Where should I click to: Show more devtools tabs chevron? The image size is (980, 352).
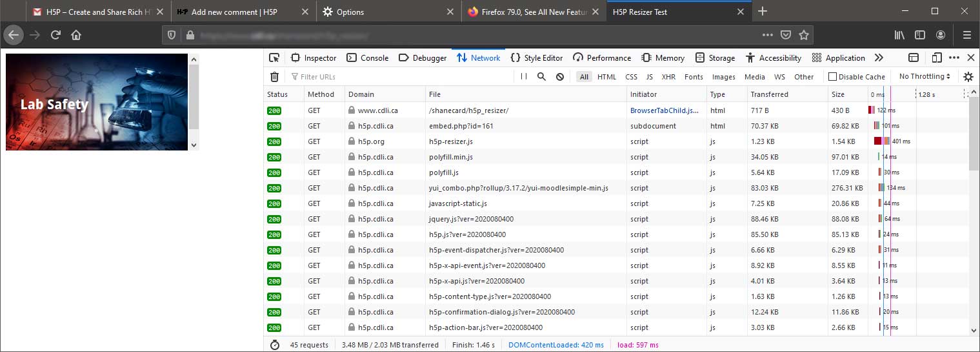point(879,57)
